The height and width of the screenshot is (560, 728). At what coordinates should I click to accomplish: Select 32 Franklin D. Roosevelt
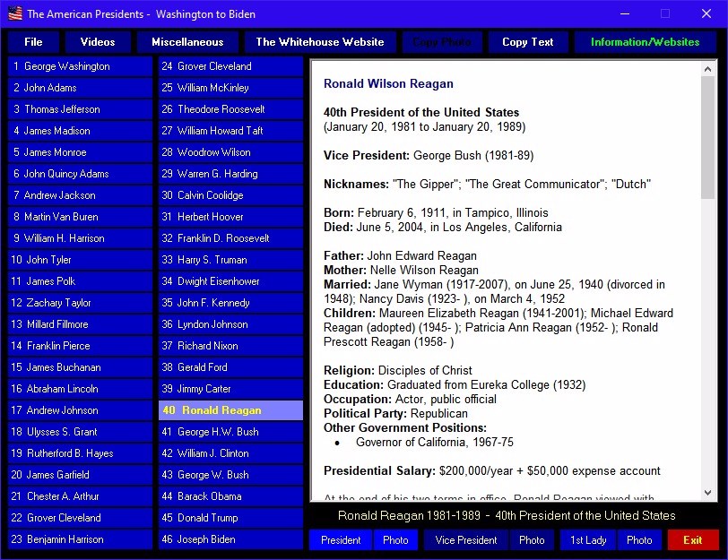(x=230, y=238)
